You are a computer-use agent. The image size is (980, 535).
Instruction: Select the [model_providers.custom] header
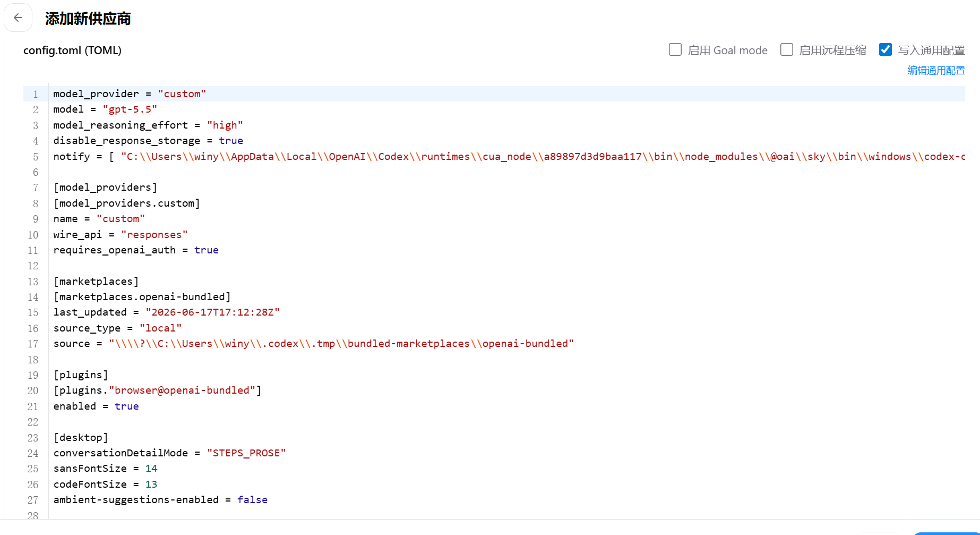coord(127,203)
